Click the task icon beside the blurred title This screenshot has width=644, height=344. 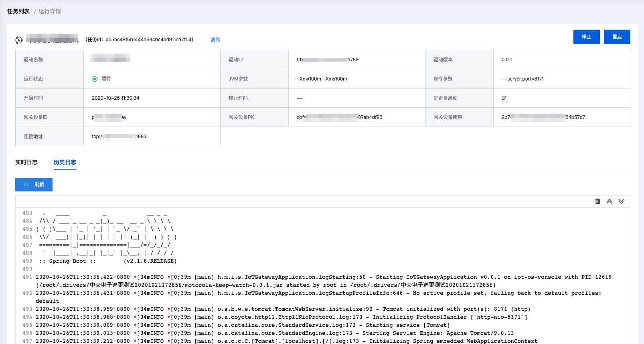click(x=19, y=40)
